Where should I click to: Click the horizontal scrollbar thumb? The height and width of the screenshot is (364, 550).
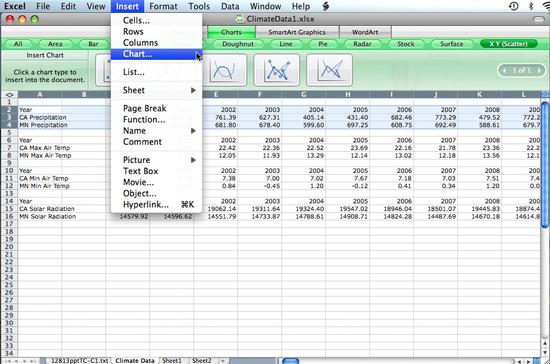[x=290, y=361]
